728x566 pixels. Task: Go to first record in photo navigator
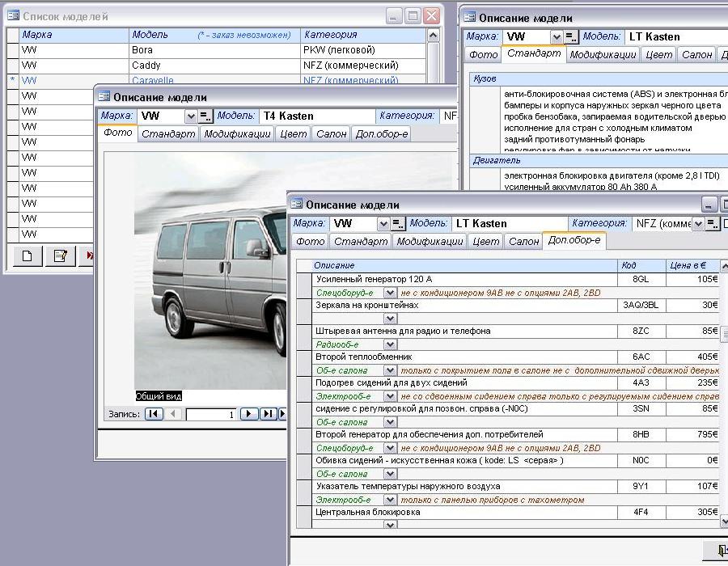[154, 414]
